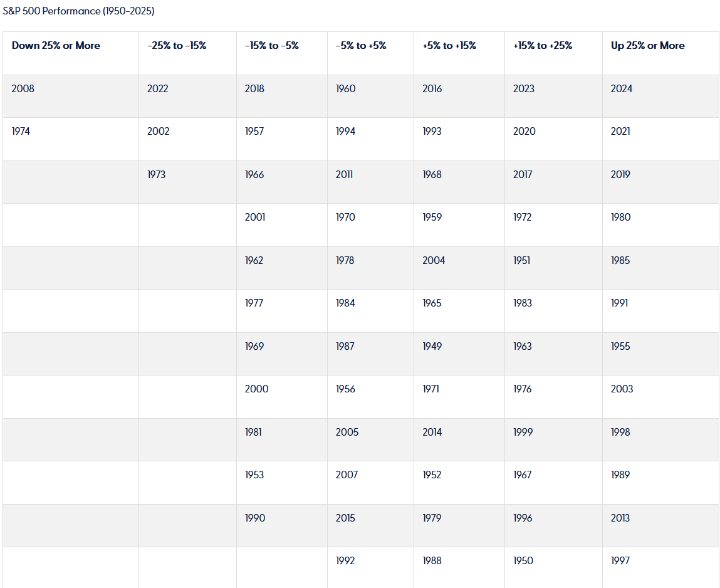Image resolution: width=720 pixels, height=588 pixels.
Task: Select the '-15% to -5%' header cell
Action: [272, 46]
